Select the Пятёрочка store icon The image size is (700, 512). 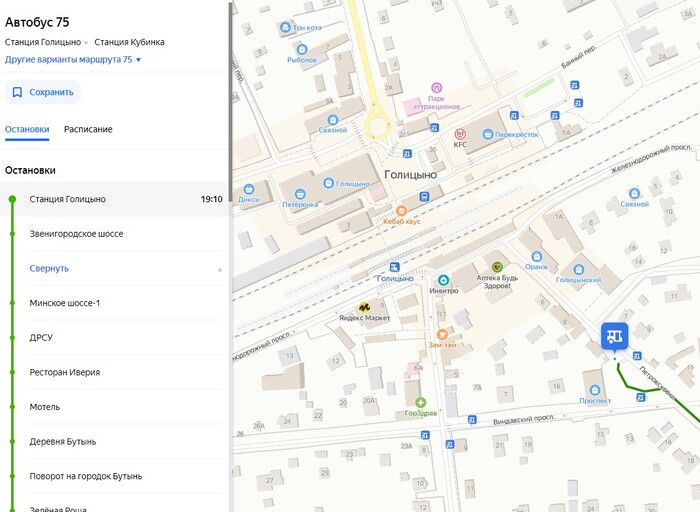(x=299, y=193)
